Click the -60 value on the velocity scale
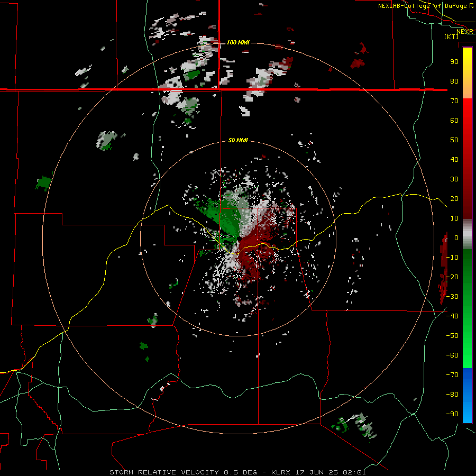Screen dimensions: 476x476 tap(453, 355)
